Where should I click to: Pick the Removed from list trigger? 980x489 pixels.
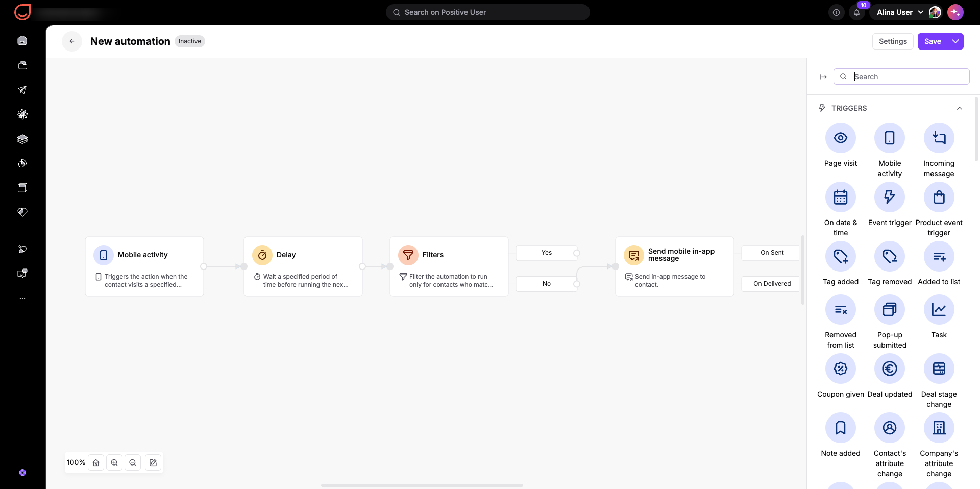(x=840, y=309)
